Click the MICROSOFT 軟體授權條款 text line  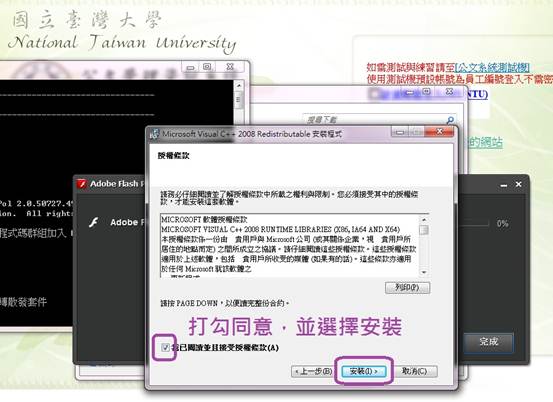(204, 219)
